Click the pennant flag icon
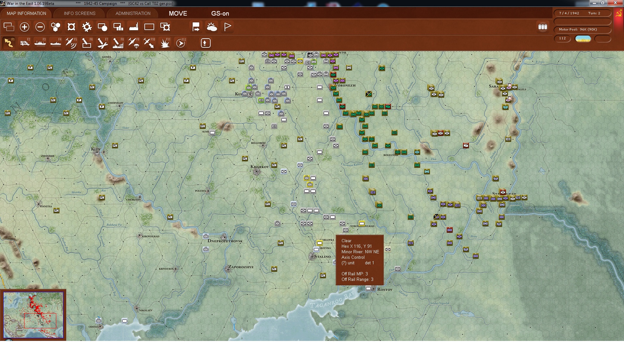The height and width of the screenshot is (364, 624). (227, 27)
